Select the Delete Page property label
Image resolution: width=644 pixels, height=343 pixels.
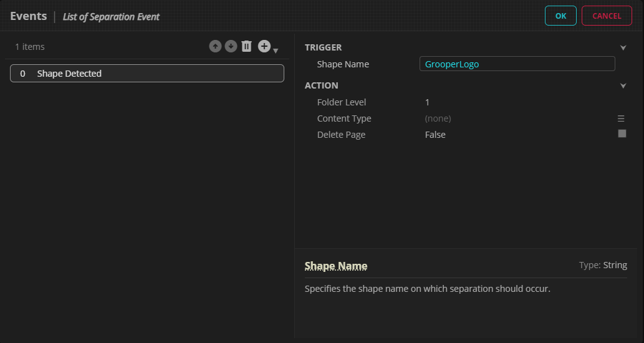(x=341, y=135)
